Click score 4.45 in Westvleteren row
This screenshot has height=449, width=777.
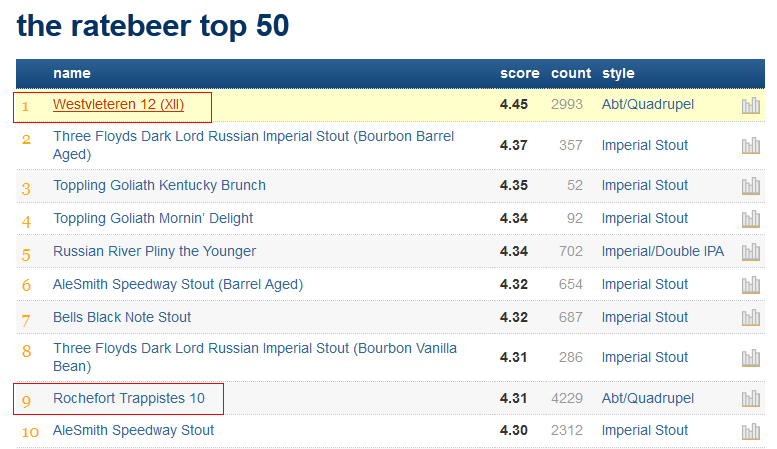(x=514, y=105)
